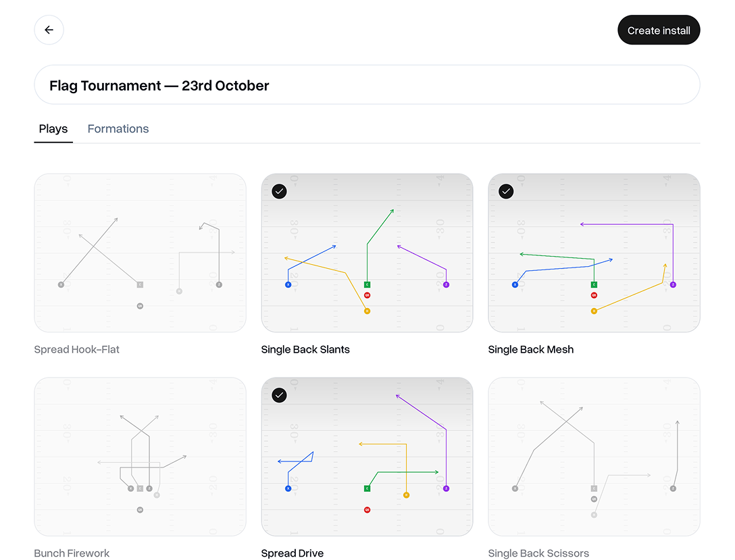The image size is (735, 560).
Task: Click the blue X receiver in Single Back Mesh
Action: click(515, 285)
